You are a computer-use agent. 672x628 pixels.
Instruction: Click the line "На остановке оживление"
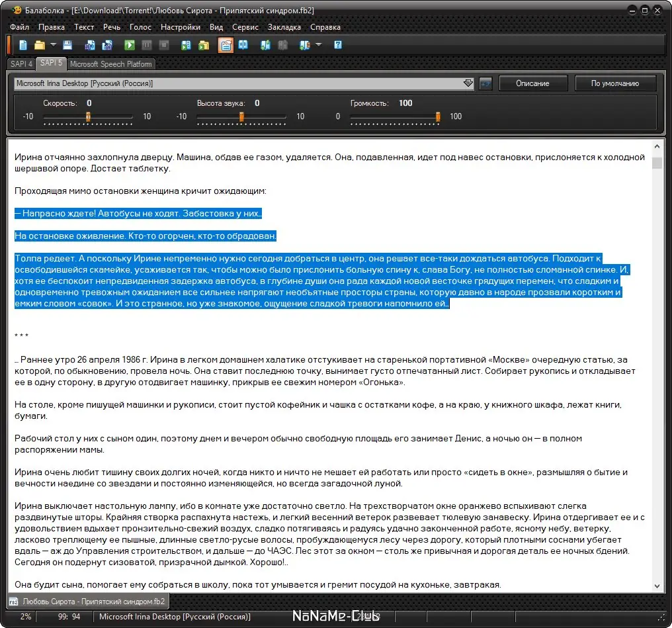point(146,236)
